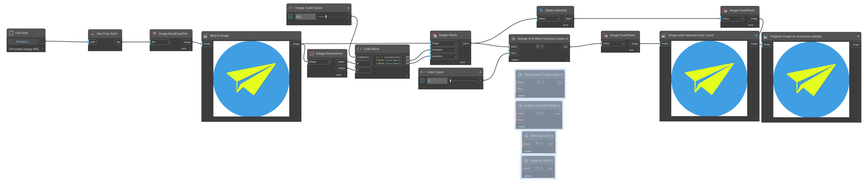
Task: Click the Image Scale Factor slider handle
Action: [x=326, y=17]
